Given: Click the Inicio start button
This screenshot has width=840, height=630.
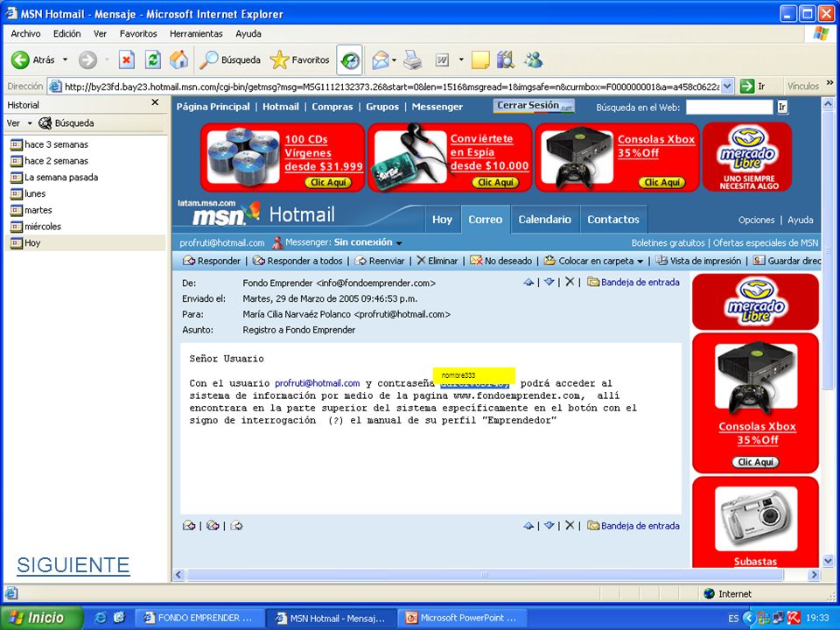Looking at the screenshot, I should click(x=42, y=618).
